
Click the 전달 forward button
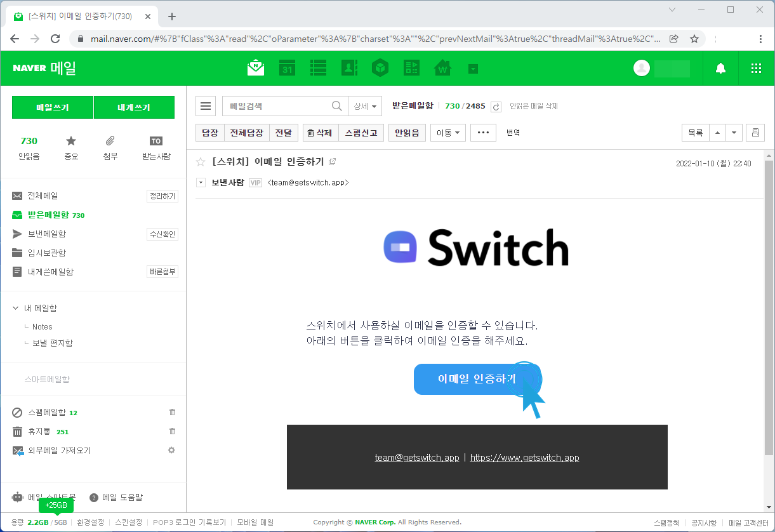[x=283, y=133]
